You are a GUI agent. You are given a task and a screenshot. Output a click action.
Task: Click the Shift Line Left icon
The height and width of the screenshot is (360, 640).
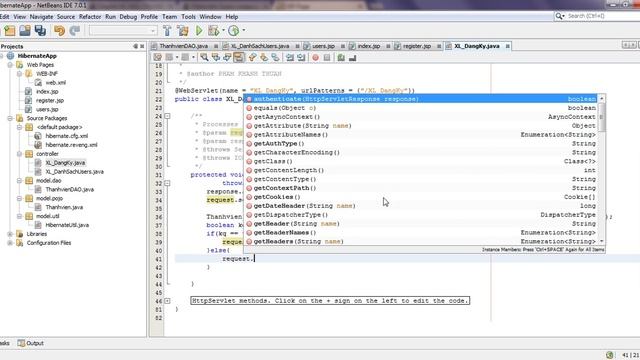[290, 58]
